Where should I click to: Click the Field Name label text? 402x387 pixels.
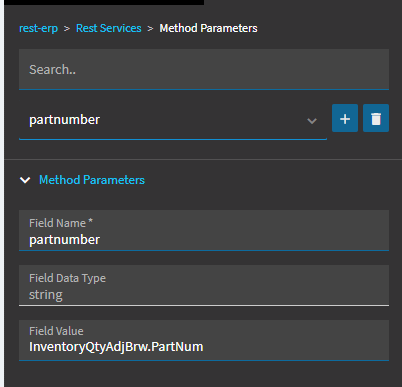(61, 223)
